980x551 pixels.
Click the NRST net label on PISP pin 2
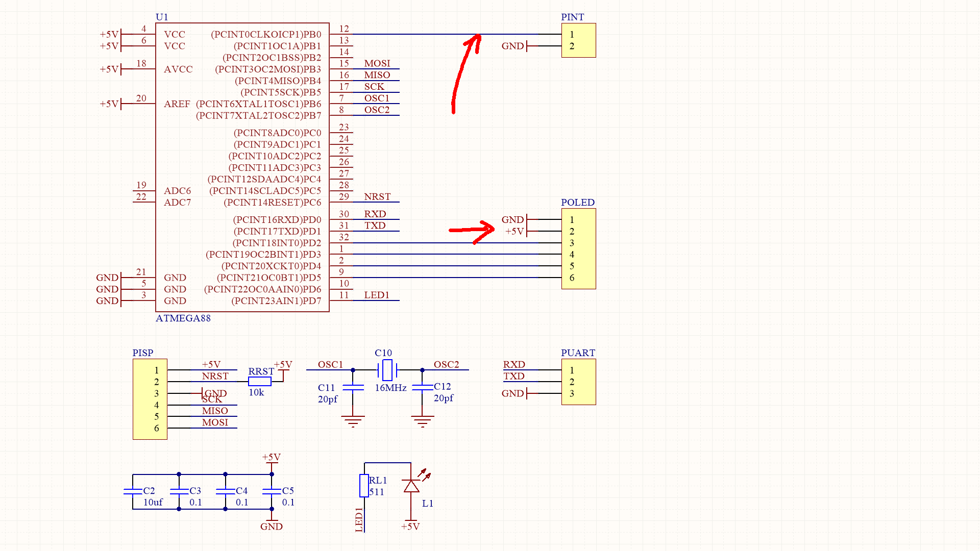pyautogui.click(x=215, y=376)
